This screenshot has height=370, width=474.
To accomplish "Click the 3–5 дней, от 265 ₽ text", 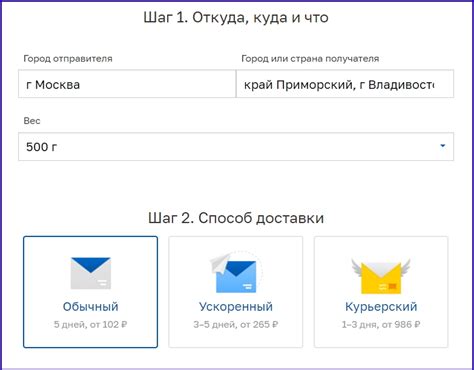I will pos(236,324).
